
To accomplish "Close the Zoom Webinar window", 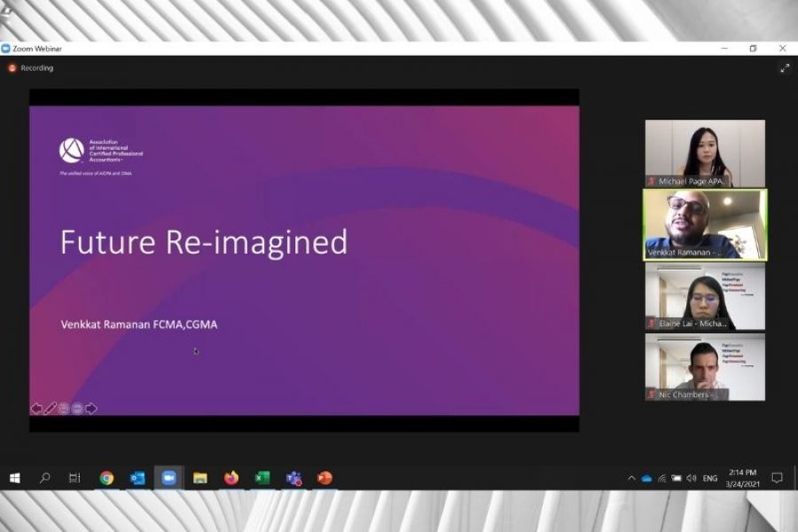I will pos(782,49).
